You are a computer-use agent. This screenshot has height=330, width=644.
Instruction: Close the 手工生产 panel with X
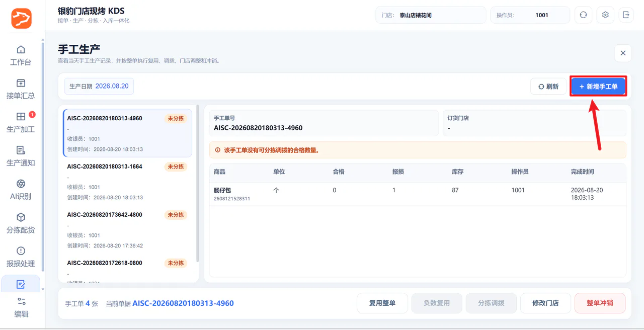click(623, 53)
